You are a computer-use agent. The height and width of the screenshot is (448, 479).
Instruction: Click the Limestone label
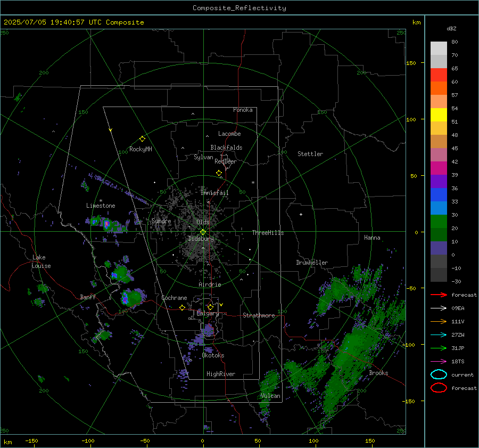(x=101, y=206)
